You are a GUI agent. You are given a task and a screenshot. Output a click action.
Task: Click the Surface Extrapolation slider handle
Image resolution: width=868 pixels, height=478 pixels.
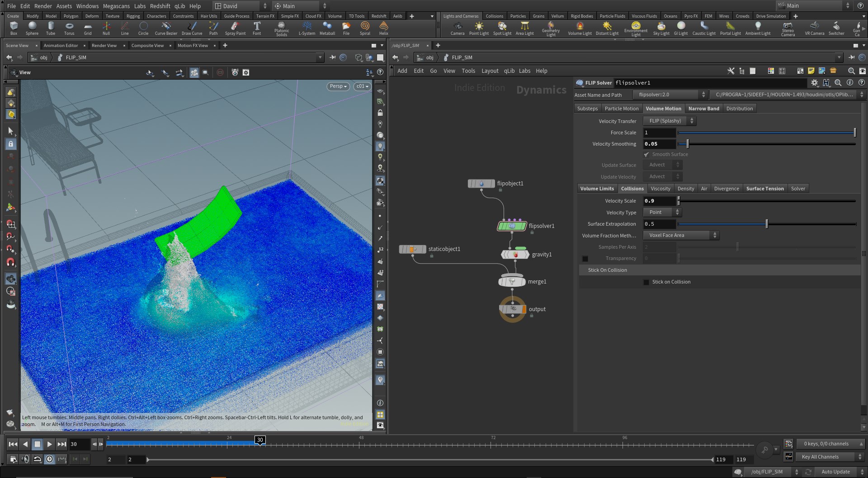click(767, 224)
